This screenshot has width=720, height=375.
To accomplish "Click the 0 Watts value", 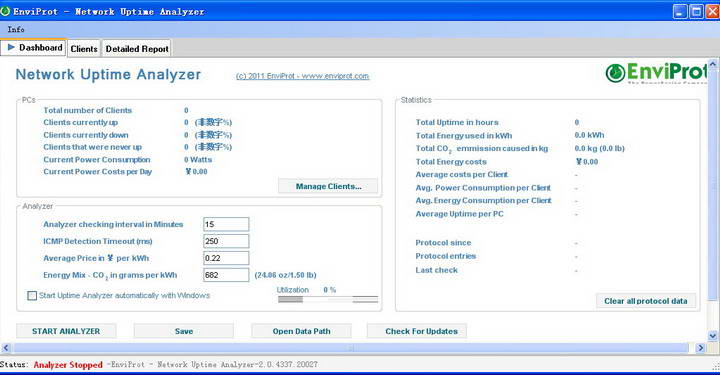I will click(x=198, y=160).
